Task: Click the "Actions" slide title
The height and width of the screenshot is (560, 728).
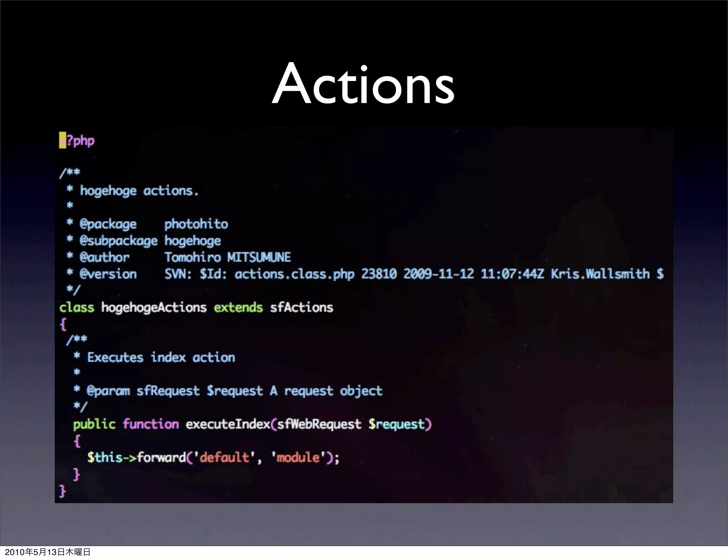Action: 363,85
